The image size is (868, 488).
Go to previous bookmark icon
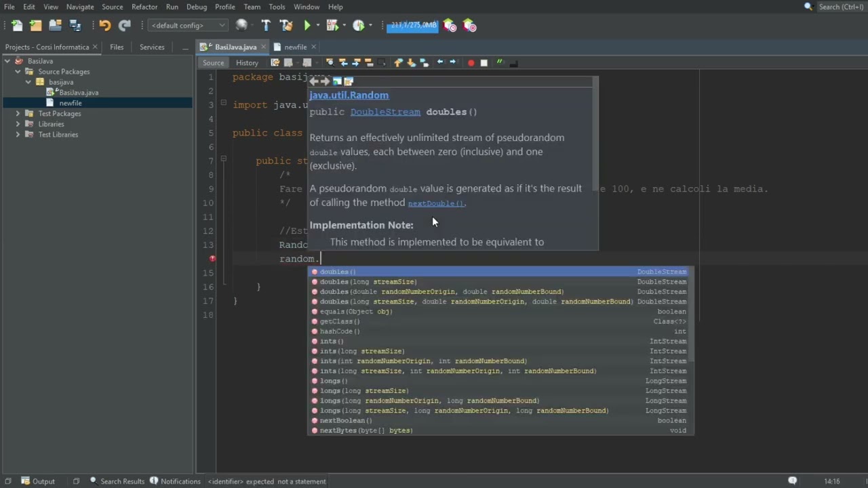tap(399, 63)
